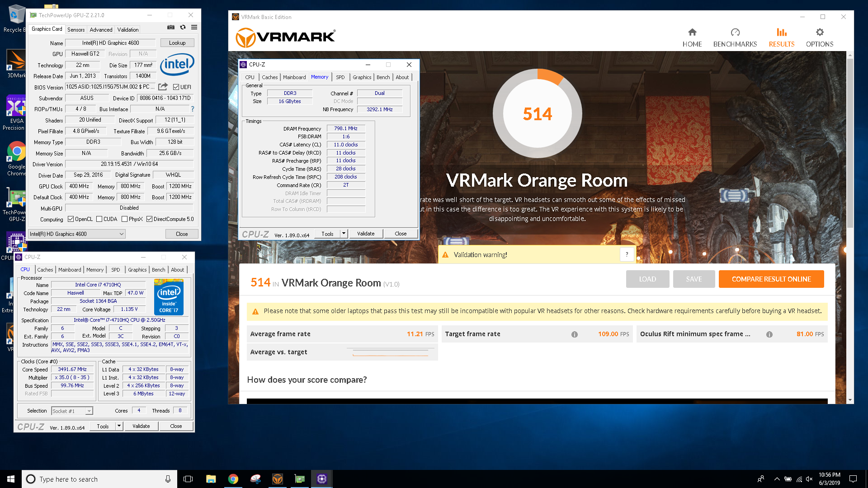This screenshot has width=868, height=488.
Task: Click Oculus Rift minimum spec info icon
Action: (769, 334)
